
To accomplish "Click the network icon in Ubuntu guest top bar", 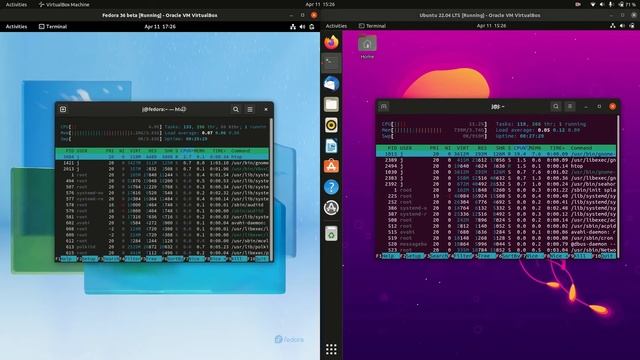I will coord(613,25).
